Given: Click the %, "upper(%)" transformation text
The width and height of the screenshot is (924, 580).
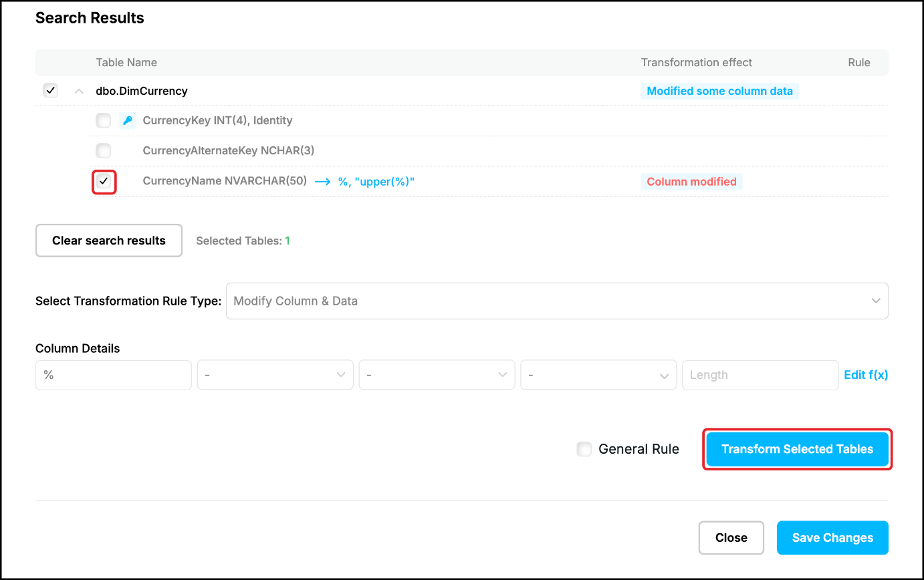Looking at the screenshot, I should 376,182.
